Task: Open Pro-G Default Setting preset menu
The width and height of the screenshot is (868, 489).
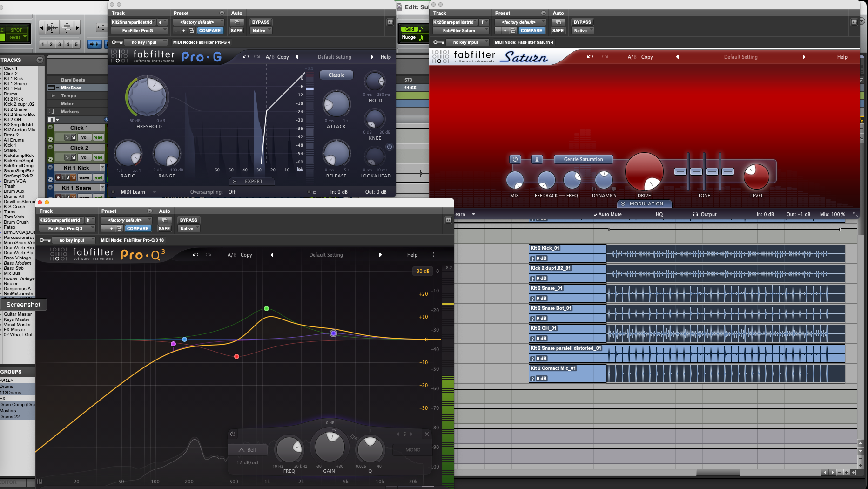Action: (x=334, y=57)
